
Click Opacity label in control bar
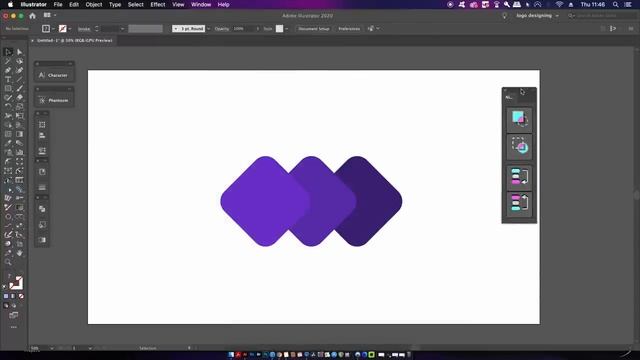(x=222, y=29)
